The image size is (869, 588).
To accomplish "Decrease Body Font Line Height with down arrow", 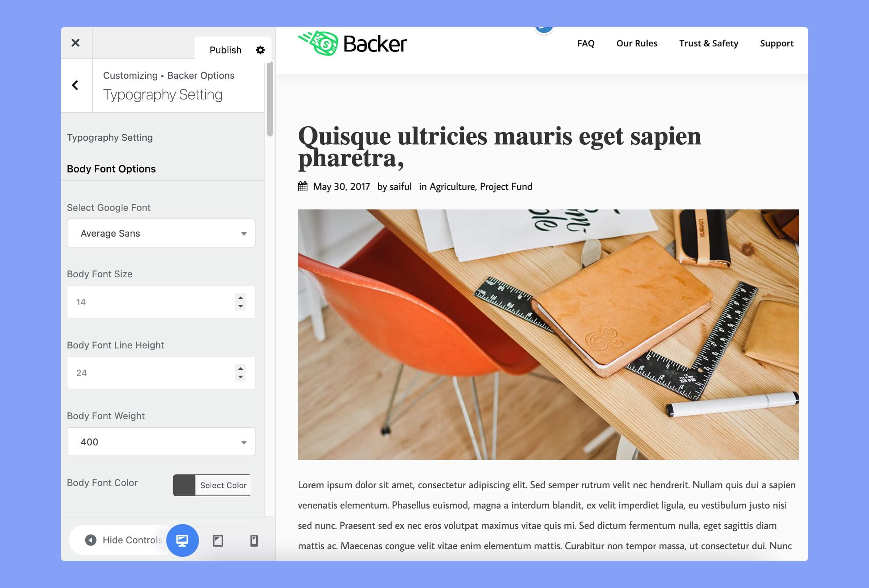I will [241, 377].
